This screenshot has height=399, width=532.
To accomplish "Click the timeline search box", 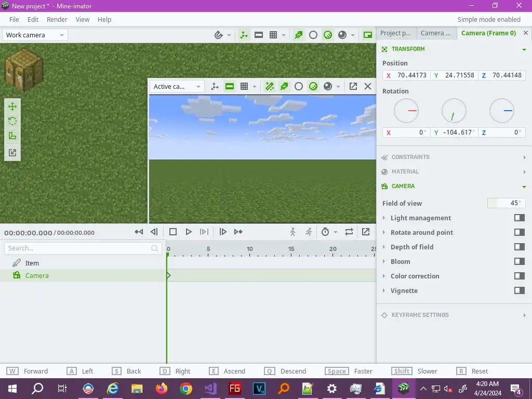I will tap(83, 248).
